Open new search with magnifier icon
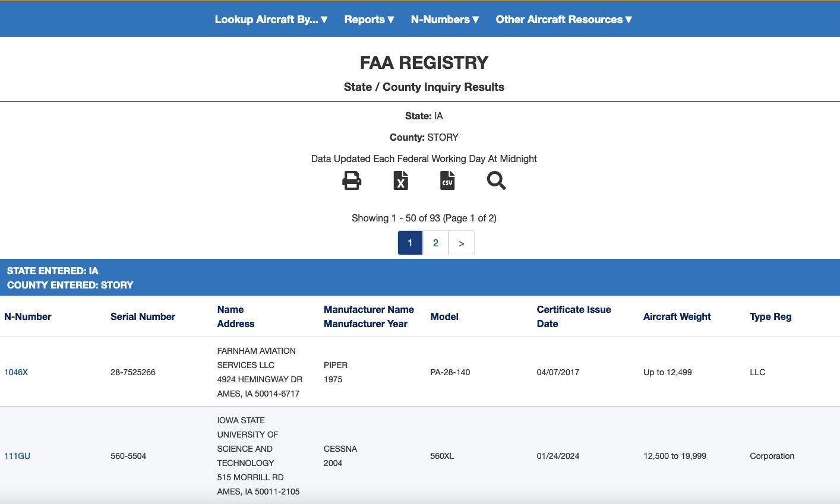840x504 pixels. pos(496,180)
